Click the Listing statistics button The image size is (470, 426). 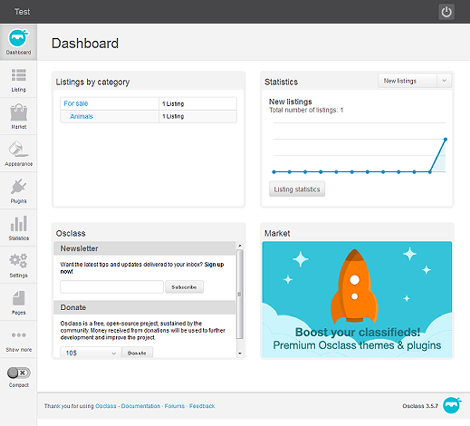[297, 189]
